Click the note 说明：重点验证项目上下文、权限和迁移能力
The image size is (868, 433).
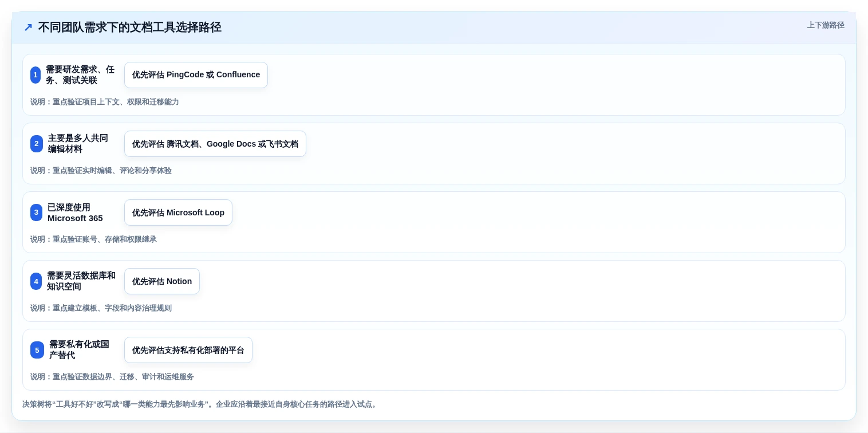(x=105, y=102)
